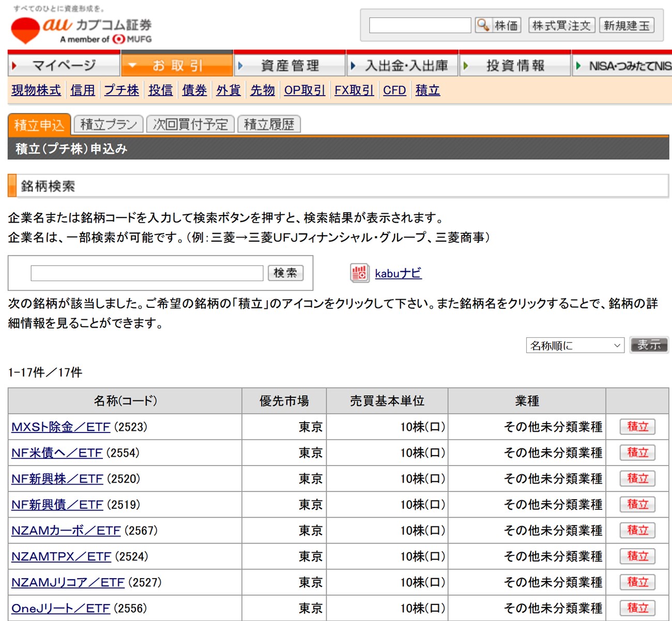This screenshot has width=672, height=621.
Task: Go to 先物 link
Action: coord(263,90)
